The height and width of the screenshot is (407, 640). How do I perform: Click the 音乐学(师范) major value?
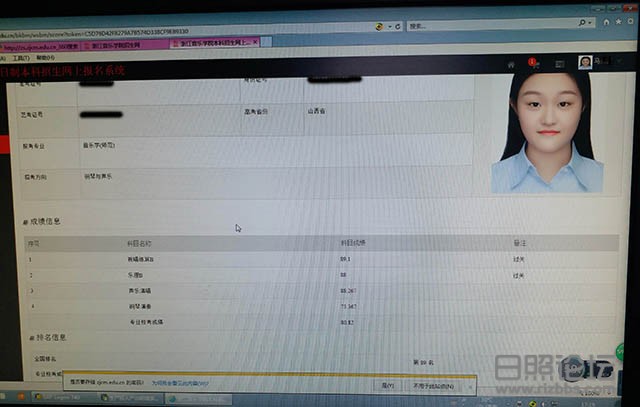click(x=99, y=145)
